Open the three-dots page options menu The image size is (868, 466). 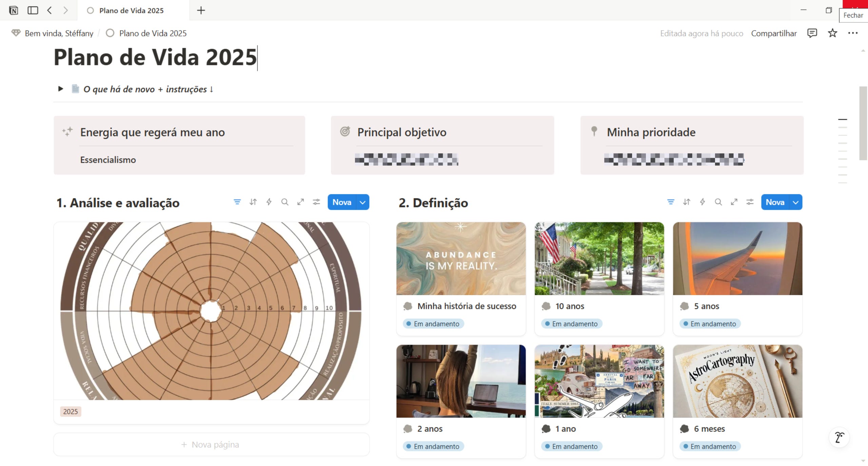(853, 33)
